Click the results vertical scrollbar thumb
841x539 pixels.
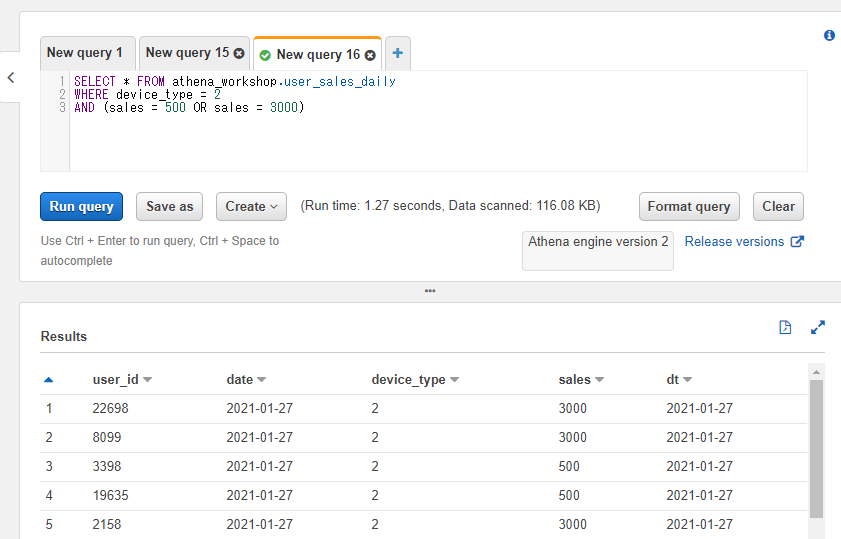(816, 449)
